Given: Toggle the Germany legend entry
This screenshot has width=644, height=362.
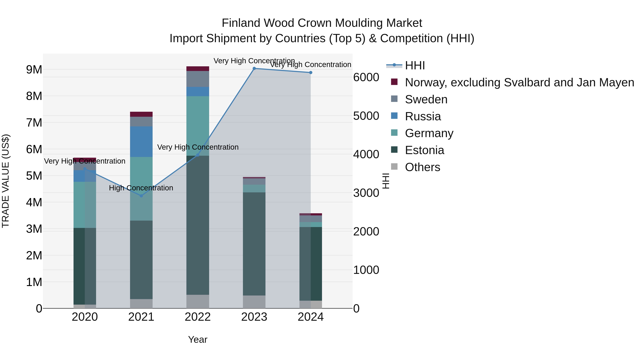Looking at the screenshot, I should (x=422, y=133).
